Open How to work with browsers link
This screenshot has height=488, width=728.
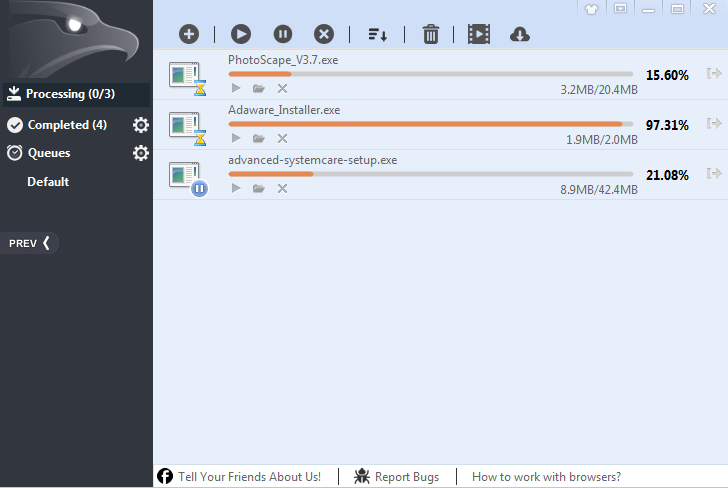(x=546, y=477)
